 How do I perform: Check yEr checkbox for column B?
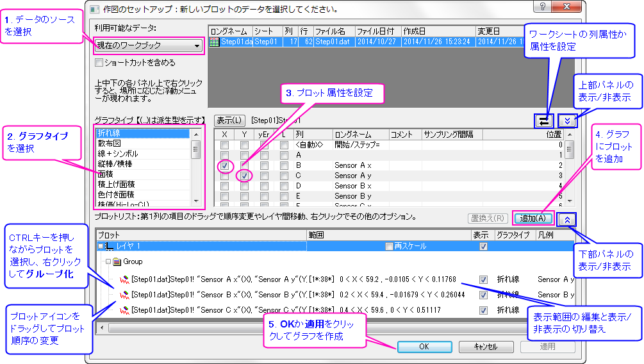264,166
